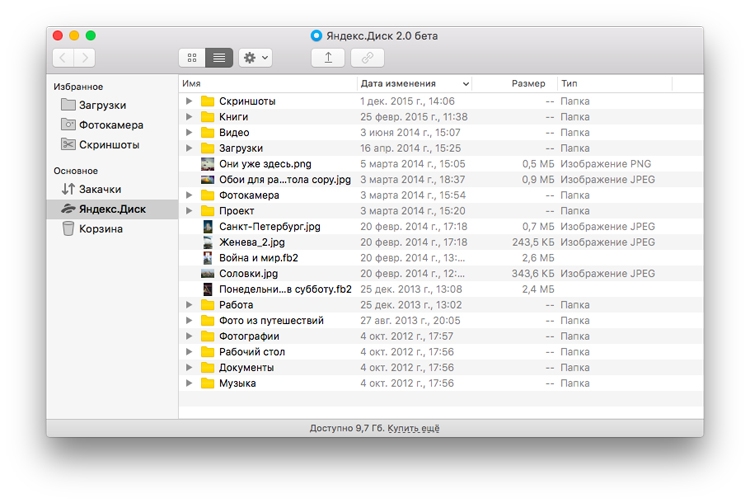750x503 pixels.
Task: Select the Санкт-Петербург.jpg file thumbnail
Action: click(208, 227)
